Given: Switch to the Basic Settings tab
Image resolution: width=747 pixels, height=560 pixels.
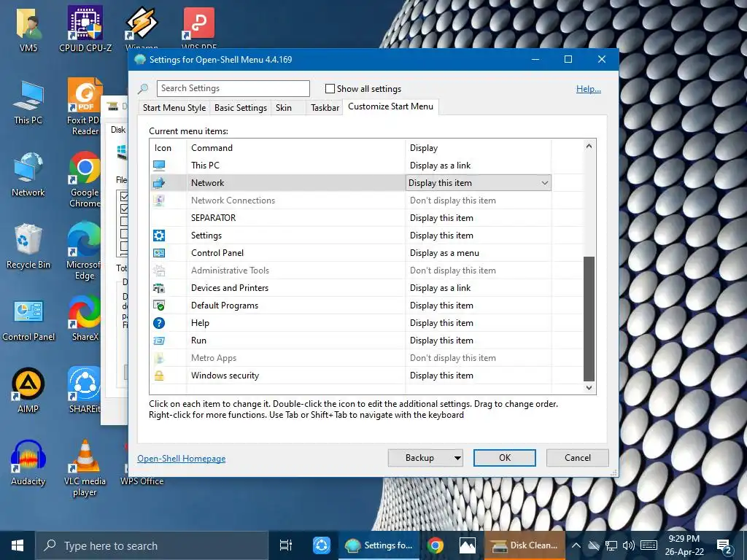Looking at the screenshot, I should point(241,108).
